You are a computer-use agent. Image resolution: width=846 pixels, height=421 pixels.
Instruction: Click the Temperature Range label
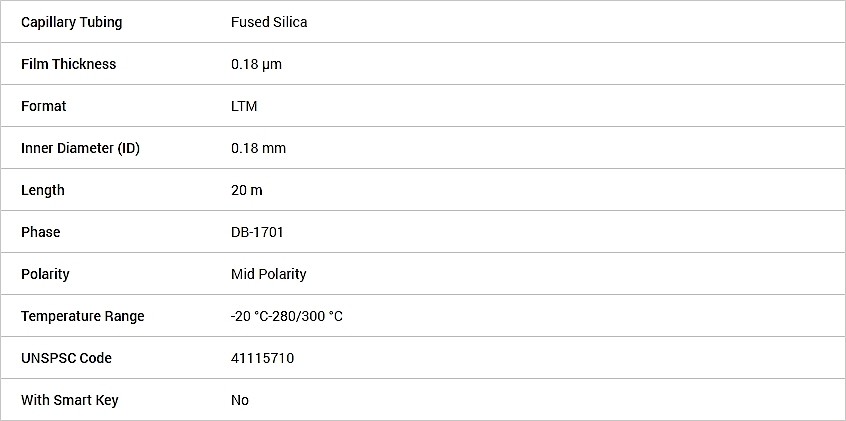point(83,316)
